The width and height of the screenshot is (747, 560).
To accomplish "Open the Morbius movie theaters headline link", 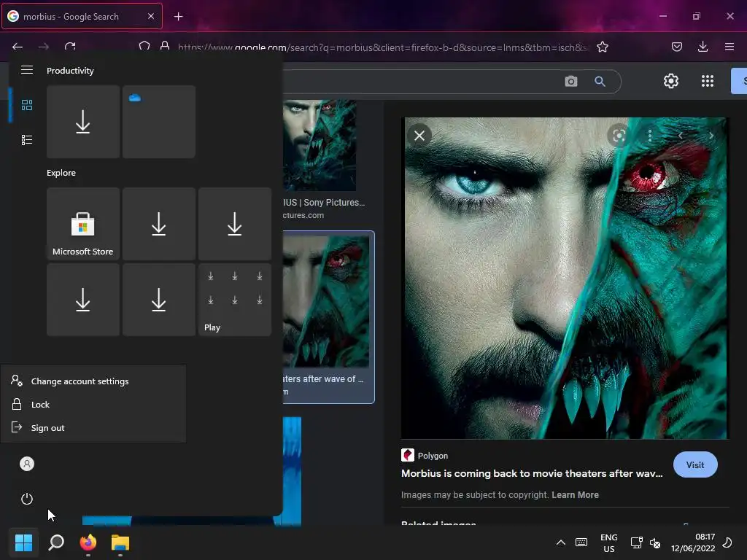I will coord(532,473).
